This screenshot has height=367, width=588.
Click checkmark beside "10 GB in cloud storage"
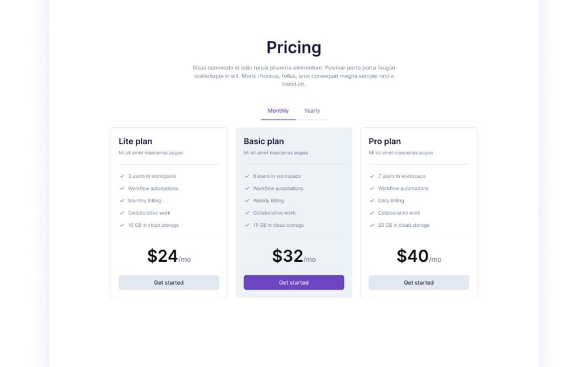point(122,225)
